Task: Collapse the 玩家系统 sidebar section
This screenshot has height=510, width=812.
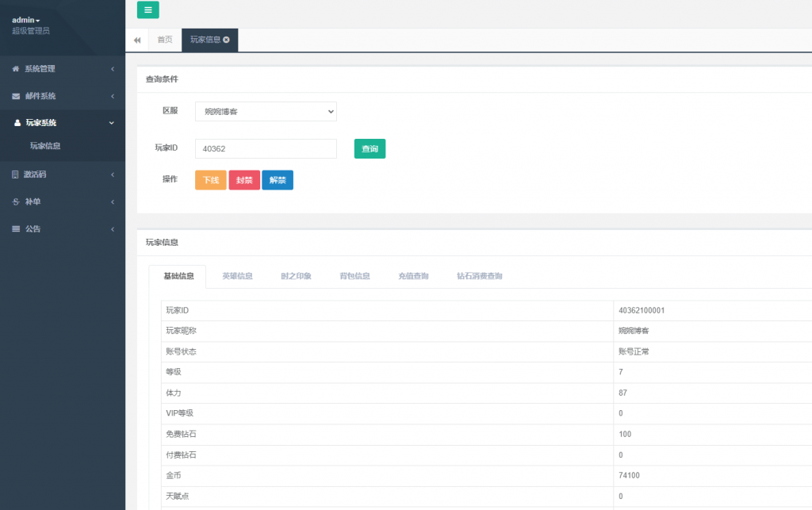Action: pyautogui.click(x=56, y=122)
